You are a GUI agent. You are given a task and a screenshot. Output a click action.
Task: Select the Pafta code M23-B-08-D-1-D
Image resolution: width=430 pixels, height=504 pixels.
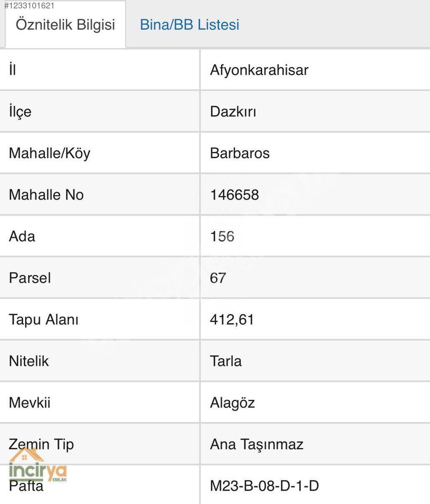click(x=265, y=486)
